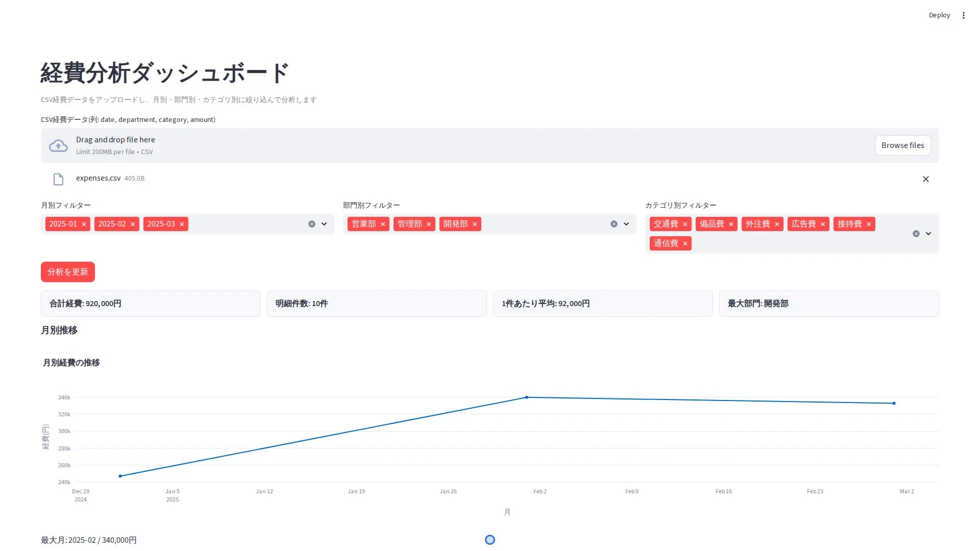Image resolution: width=980 pixels, height=551 pixels.
Task: Click the 明細件数: 10件 metric
Action: coord(377,304)
